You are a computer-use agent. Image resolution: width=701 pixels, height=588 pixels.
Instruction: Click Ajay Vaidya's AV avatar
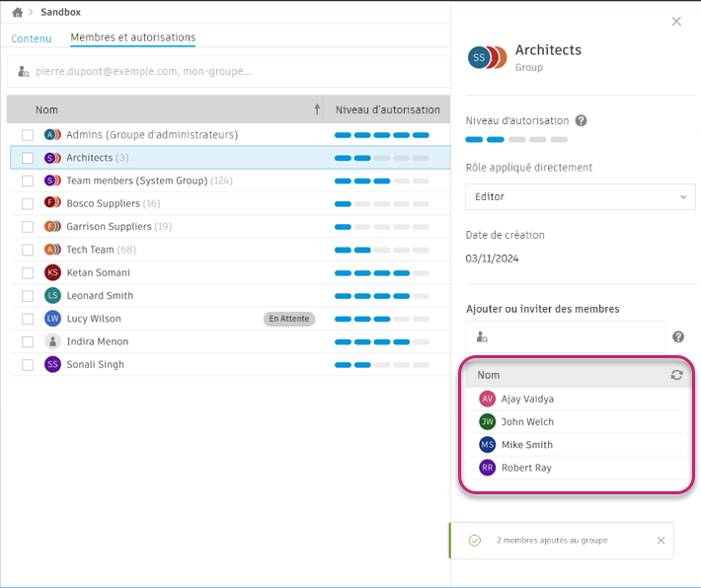[x=487, y=399]
